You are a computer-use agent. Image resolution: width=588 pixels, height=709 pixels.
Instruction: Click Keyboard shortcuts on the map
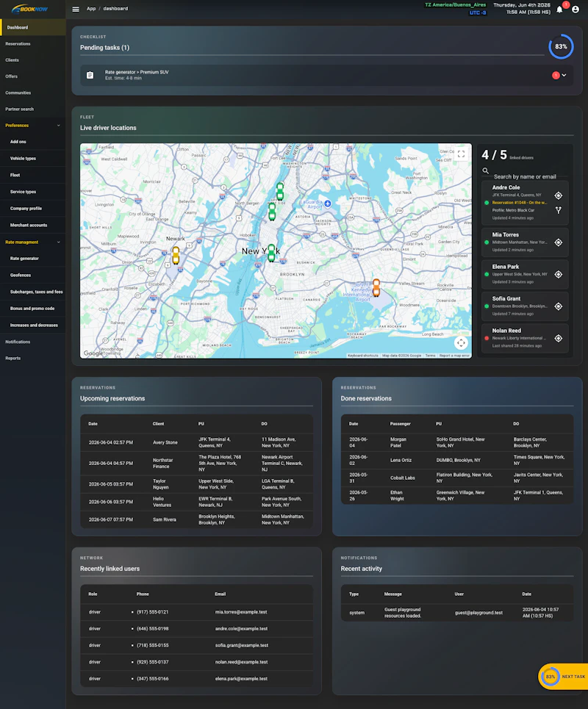click(x=363, y=356)
